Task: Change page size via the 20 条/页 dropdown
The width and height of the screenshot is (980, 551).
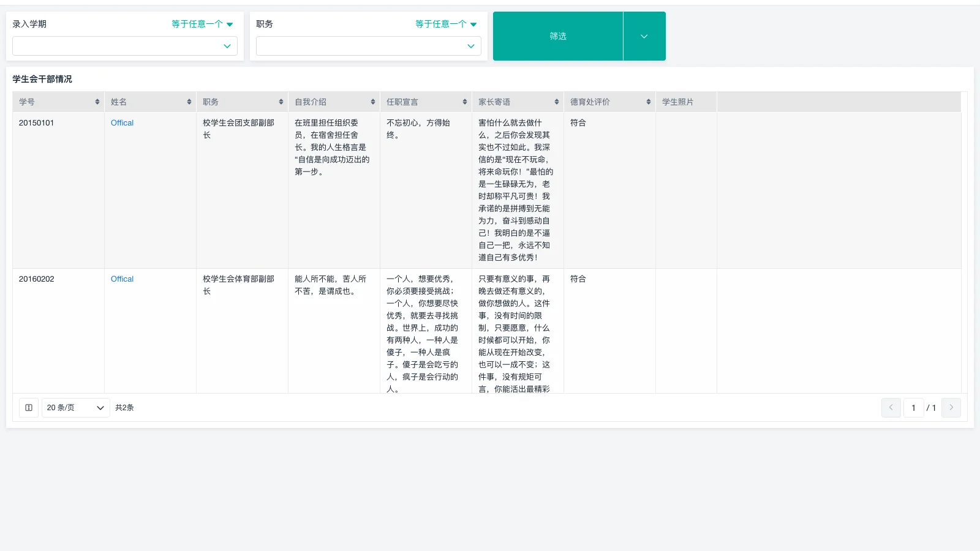Action: coord(75,407)
